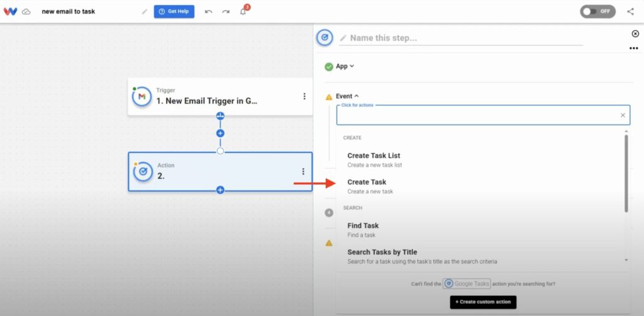Click the SEARCH section header text

pyautogui.click(x=353, y=208)
